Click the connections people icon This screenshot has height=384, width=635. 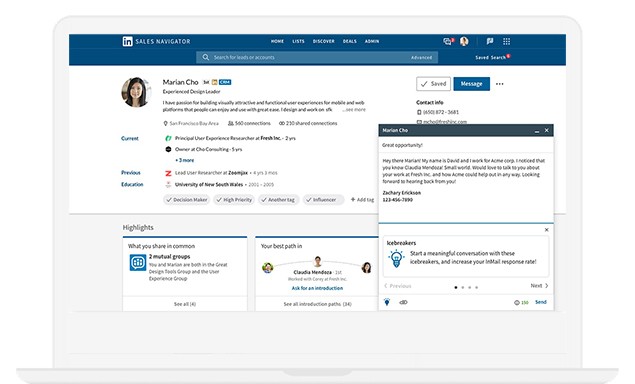[x=231, y=124]
